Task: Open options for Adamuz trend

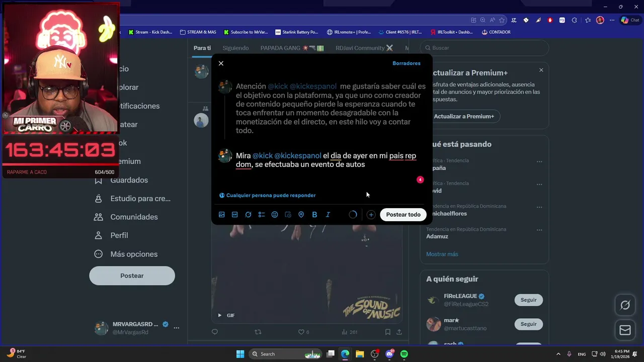Action: click(539, 230)
